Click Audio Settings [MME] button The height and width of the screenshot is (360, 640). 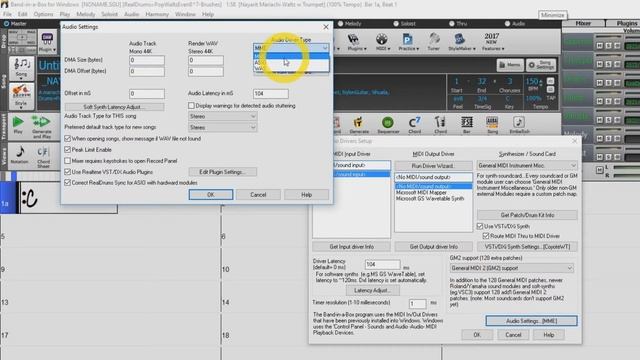pyautogui.click(x=531, y=321)
